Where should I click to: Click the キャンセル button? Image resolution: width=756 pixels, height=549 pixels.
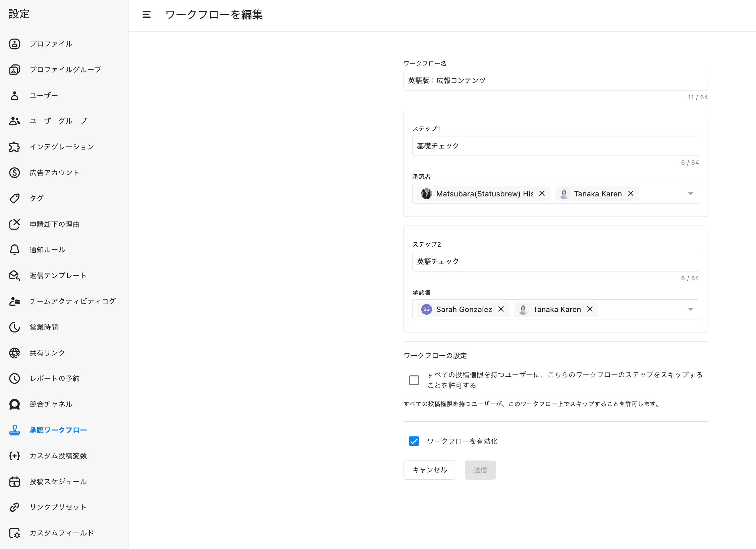pyautogui.click(x=430, y=470)
